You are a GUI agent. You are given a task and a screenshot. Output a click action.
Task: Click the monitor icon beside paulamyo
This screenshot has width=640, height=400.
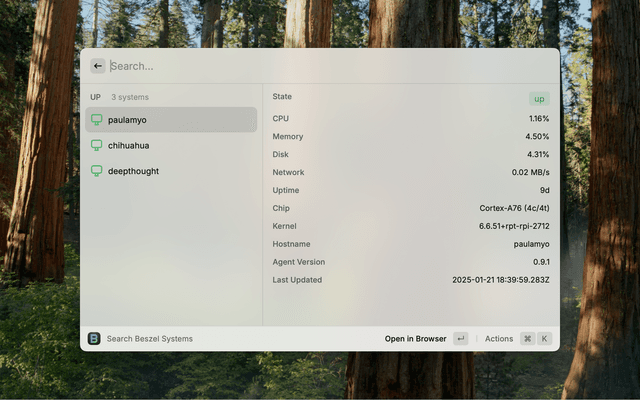(x=97, y=120)
